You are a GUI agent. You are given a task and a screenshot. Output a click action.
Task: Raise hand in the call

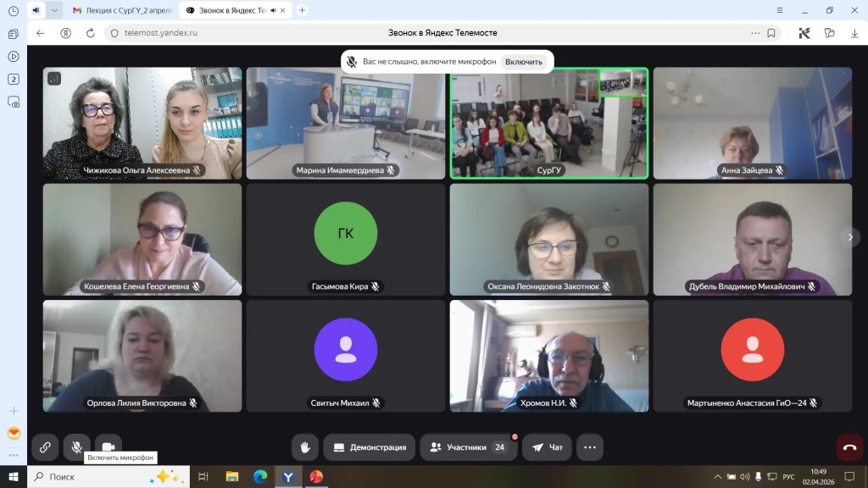tap(304, 447)
